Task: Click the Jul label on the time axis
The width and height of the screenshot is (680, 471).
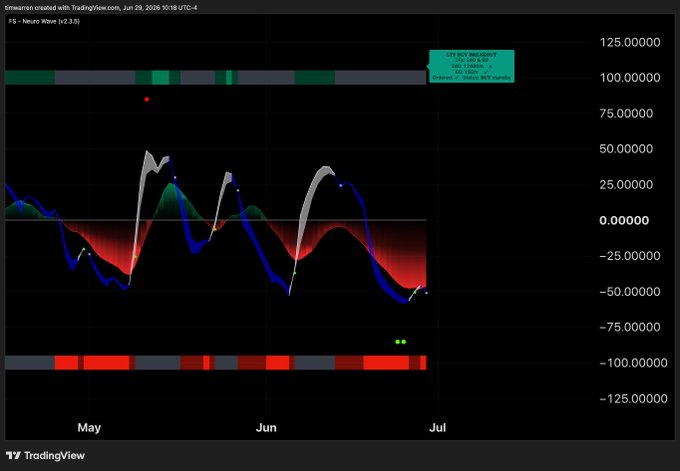Action: pos(438,428)
